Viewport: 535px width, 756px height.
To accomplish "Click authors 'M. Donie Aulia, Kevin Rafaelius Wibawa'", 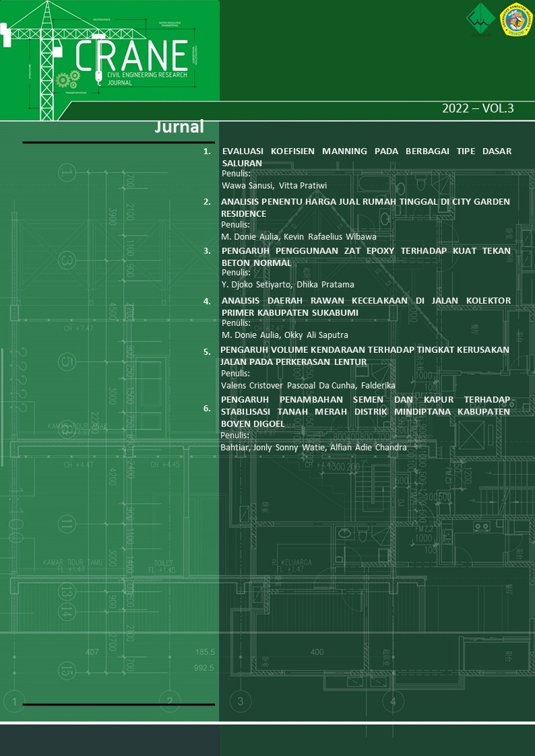I will click(298, 237).
